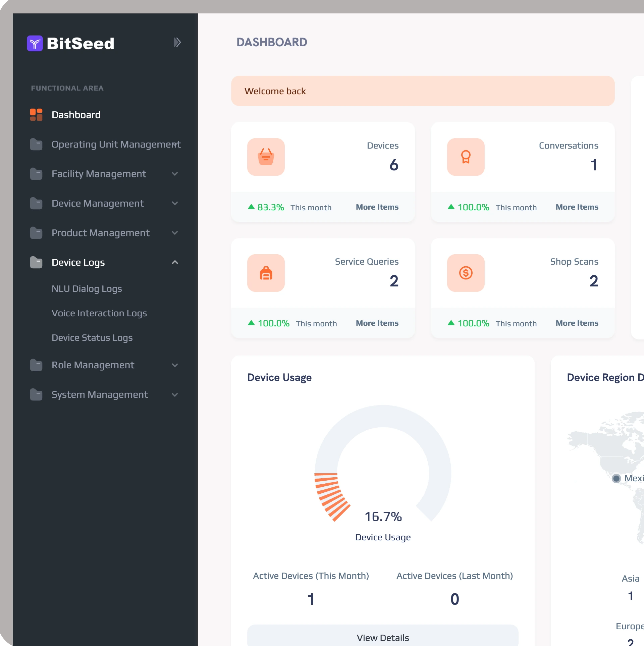The width and height of the screenshot is (644, 646).
Task: Click the DASHBOARD page heading
Action: (x=272, y=42)
